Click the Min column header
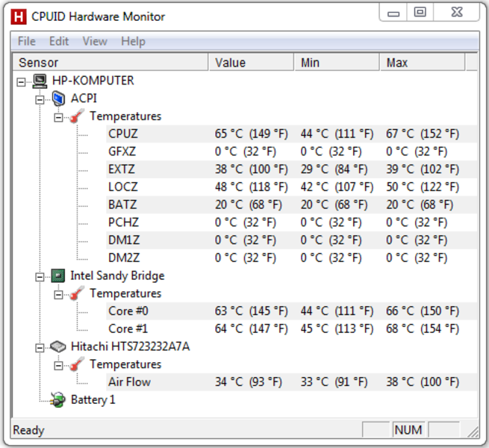 [x=337, y=63]
